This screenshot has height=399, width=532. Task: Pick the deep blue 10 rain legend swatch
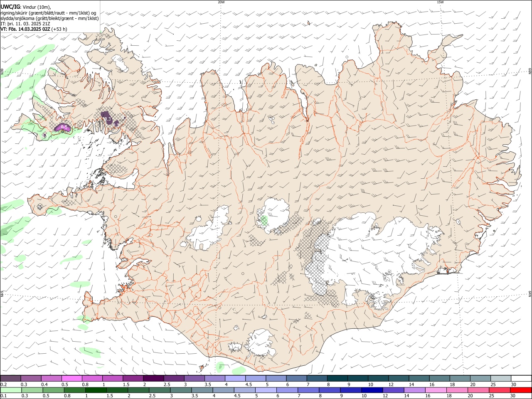(372, 390)
